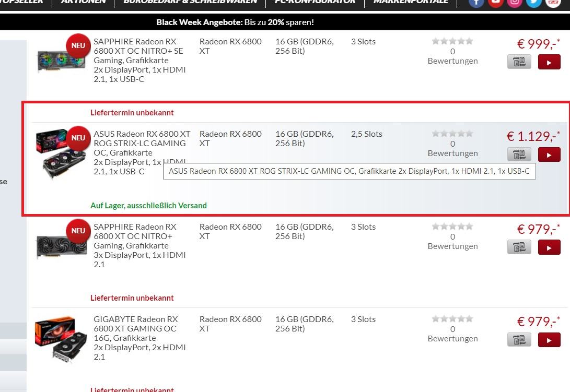Screen dimensions: 570x392
Task: Click rating stars of ASUS ROG STRIX-LC card
Action: coord(452,134)
